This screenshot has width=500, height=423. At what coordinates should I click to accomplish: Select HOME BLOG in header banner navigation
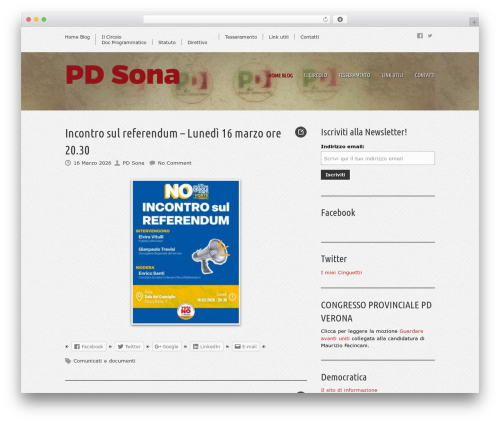[x=281, y=75]
